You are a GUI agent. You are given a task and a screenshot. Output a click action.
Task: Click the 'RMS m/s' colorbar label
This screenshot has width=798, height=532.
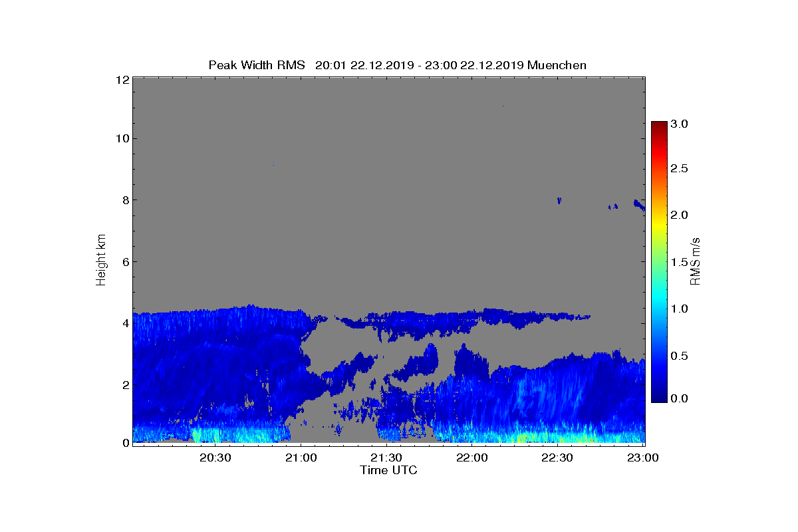point(696,260)
